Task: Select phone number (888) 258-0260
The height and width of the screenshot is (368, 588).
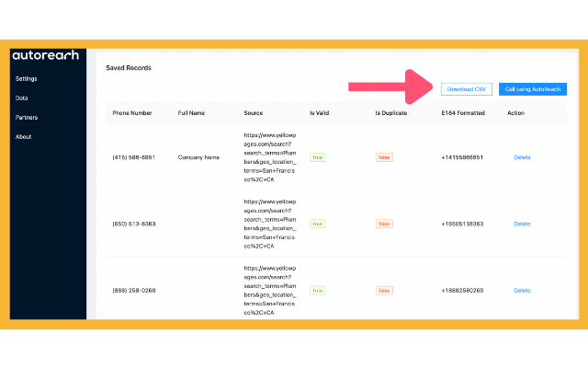Action: (134, 291)
